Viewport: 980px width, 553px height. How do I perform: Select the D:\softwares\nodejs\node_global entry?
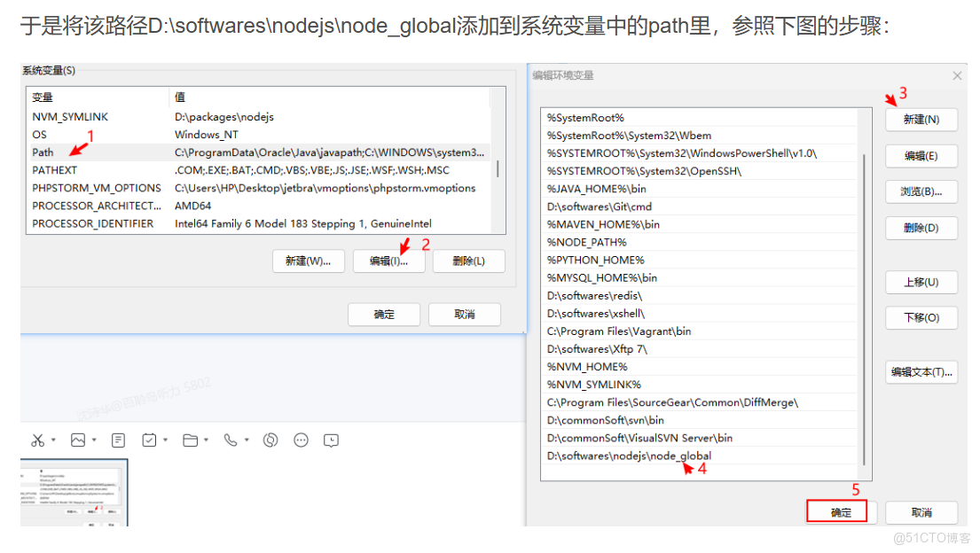(629, 455)
